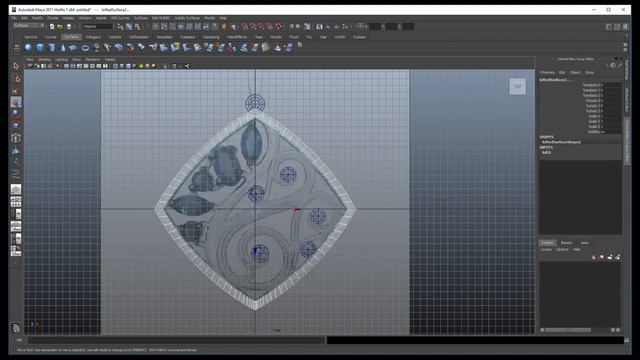640x360 pixels.
Task: Toggle the viewport grid display icon
Action: pyautogui.click(x=66, y=66)
